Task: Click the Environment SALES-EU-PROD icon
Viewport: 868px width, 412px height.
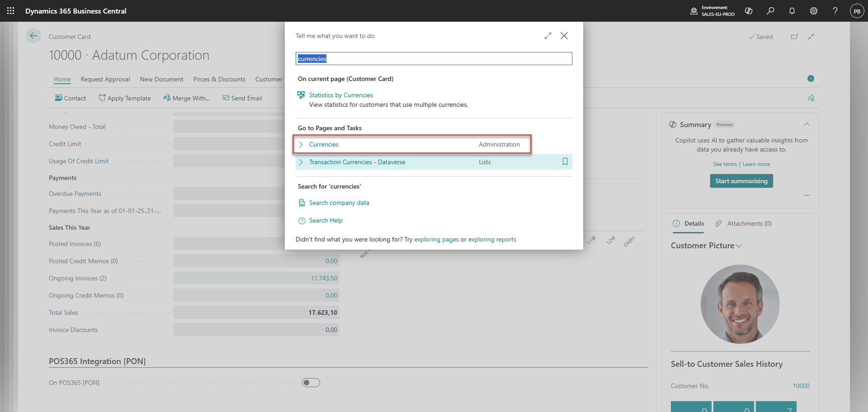Action: point(694,11)
